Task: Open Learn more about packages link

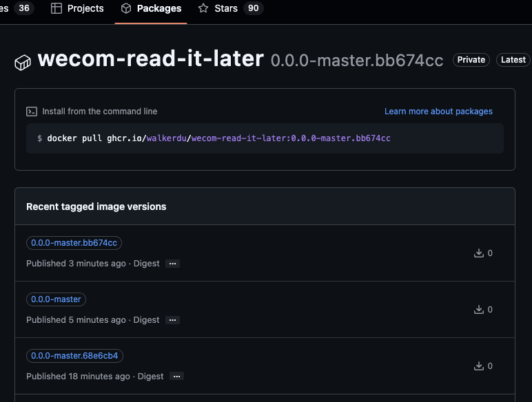Action: click(x=438, y=112)
